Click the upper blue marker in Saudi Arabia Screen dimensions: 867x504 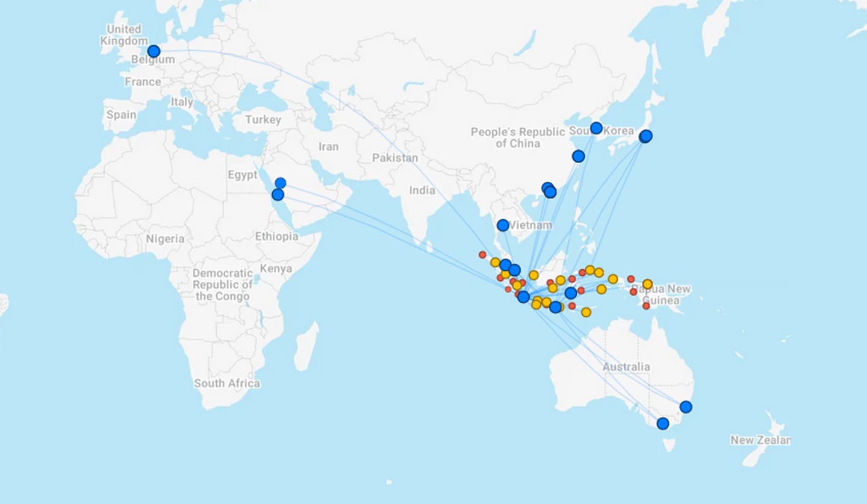tap(280, 183)
